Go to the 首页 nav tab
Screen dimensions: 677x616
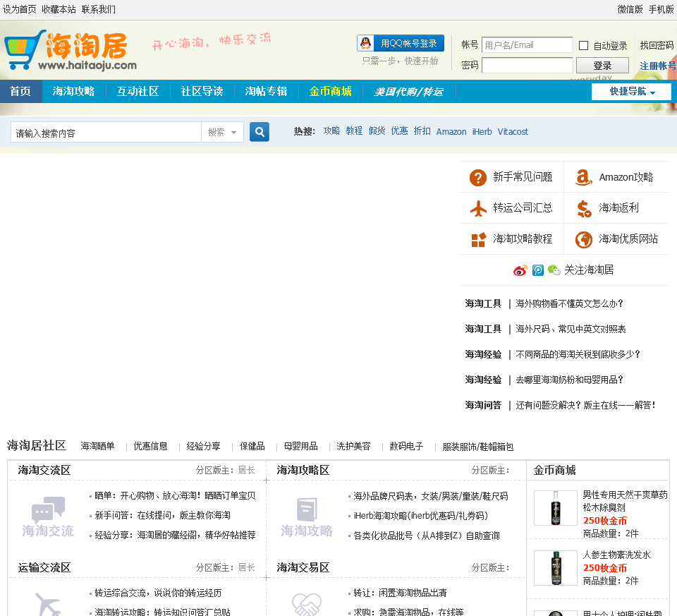click(20, 91)
